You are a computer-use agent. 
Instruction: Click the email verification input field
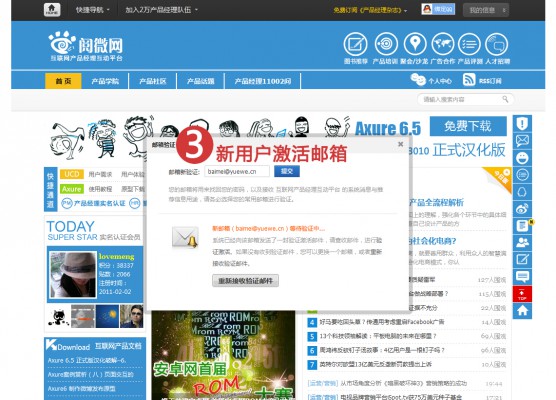click(237, 171)
